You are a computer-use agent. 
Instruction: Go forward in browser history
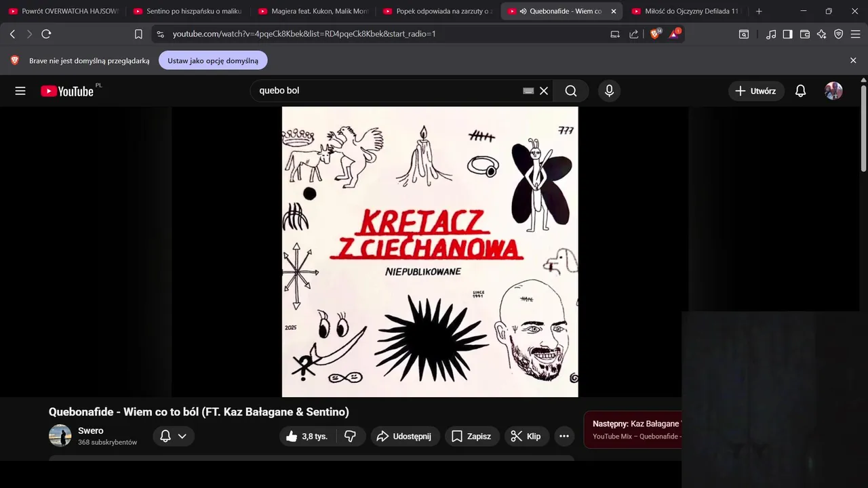click(x=29, y=34)
